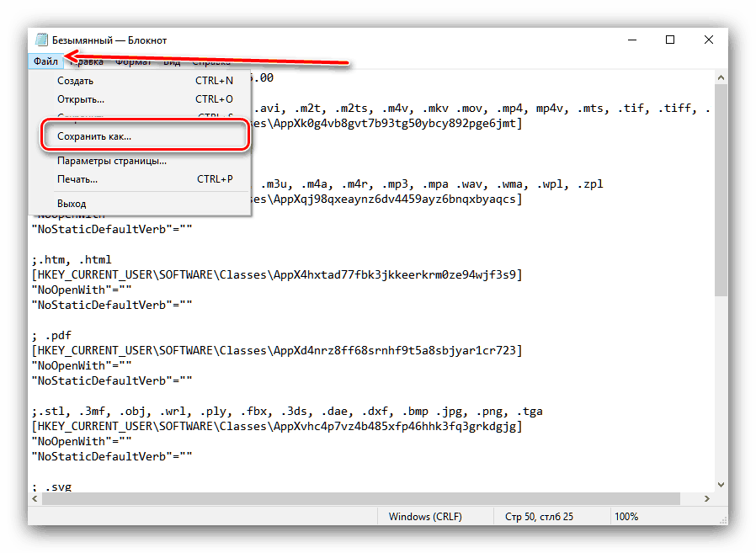Click vertical scrollbar down arrow
Image resolution: width=756 pixels, height=553 pixels.
721,485
